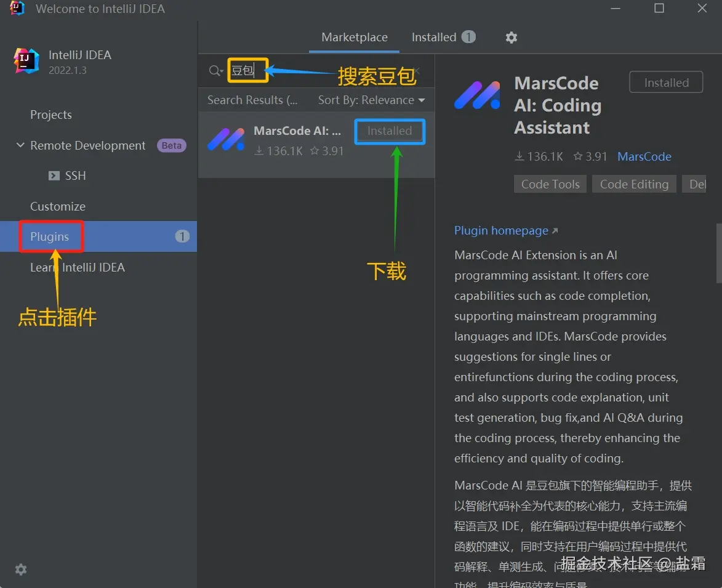Clear the search field with the X icon

[416, 70]
